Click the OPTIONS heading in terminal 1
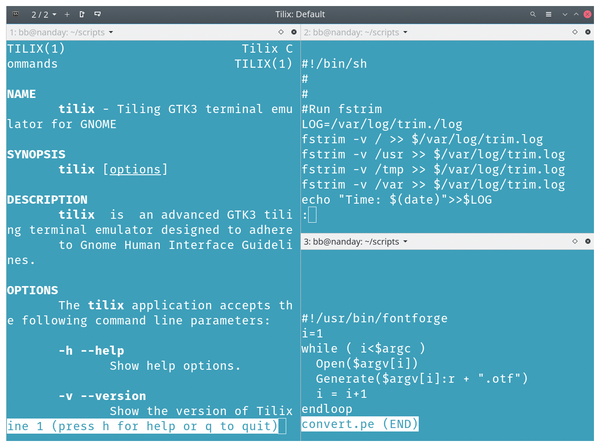This screenshot has height=447, width=600. tap(33, 290)
